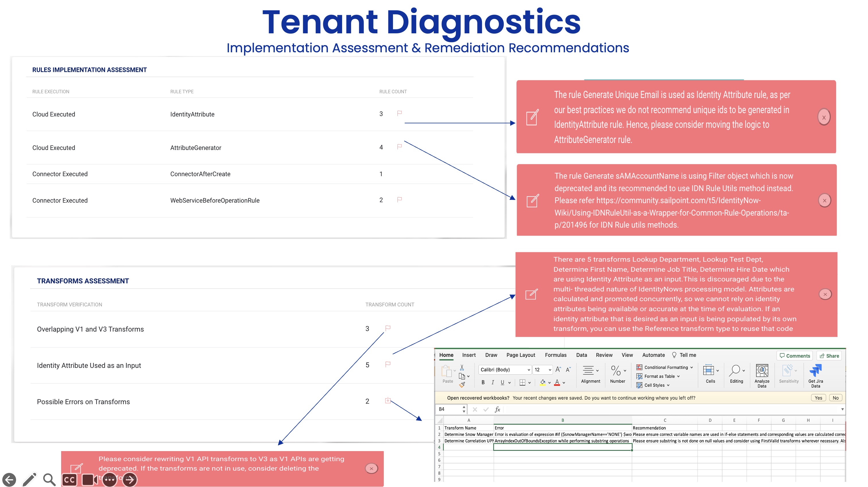
Task: Click the Share button
Action: click(x=829, y=356)
